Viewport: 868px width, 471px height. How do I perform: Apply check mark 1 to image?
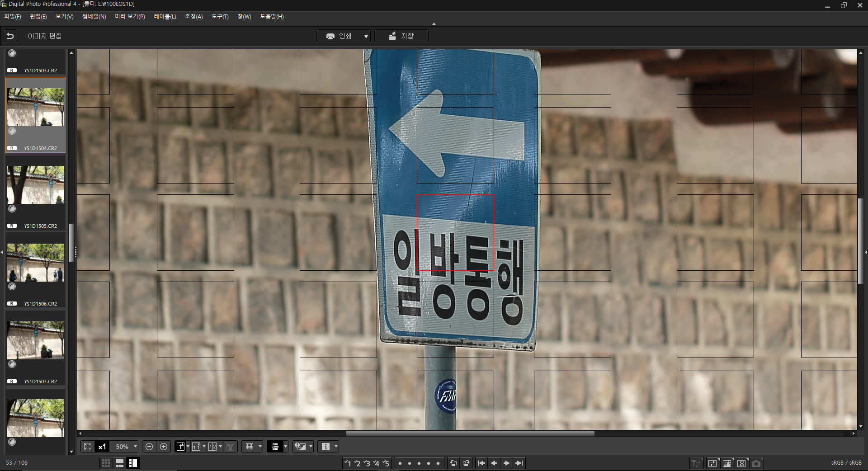coord(347,463)
